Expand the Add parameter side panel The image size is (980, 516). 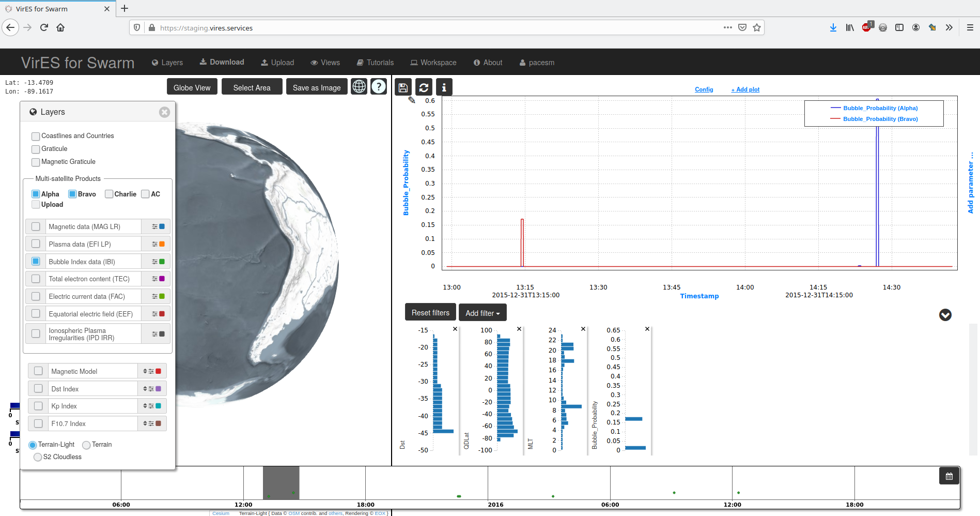pos(971,181)
